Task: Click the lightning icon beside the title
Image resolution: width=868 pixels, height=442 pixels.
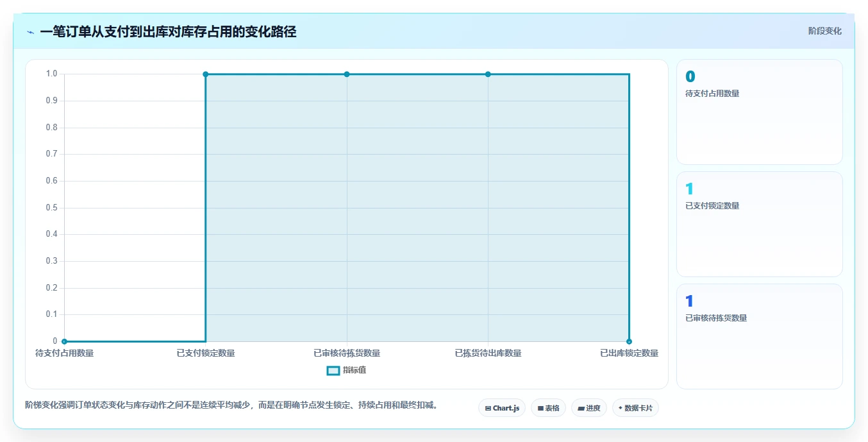Action: pos(30,32)
